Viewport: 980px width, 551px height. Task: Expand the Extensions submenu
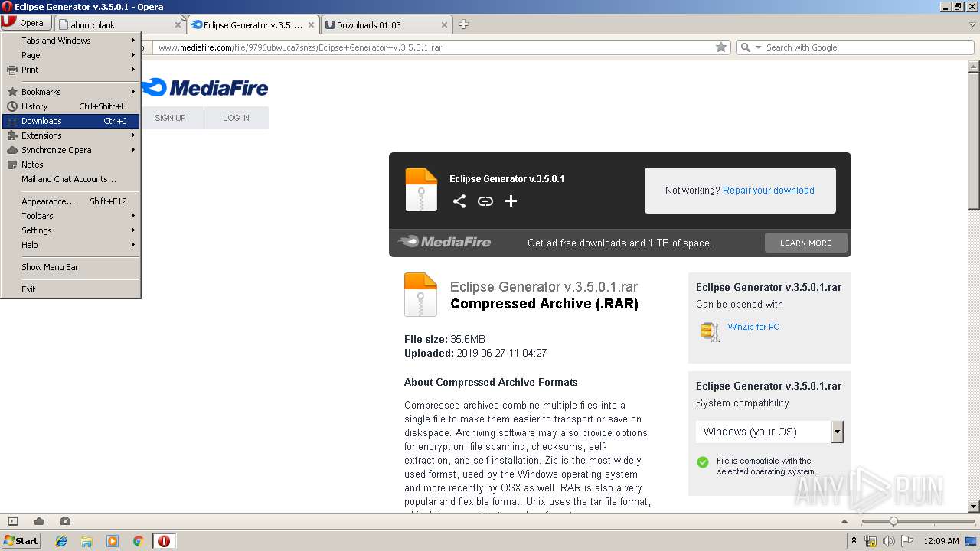(x=70, y=135)
